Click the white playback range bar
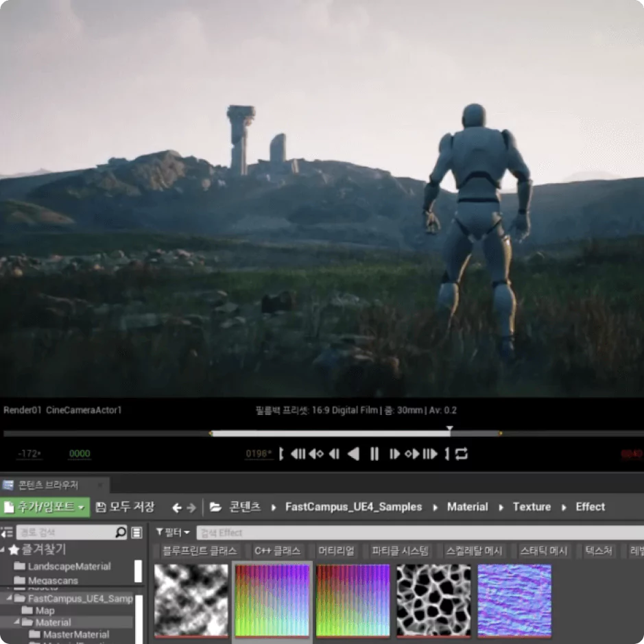The width and height of the screenshot is (644, 644). tap(330, 433)
